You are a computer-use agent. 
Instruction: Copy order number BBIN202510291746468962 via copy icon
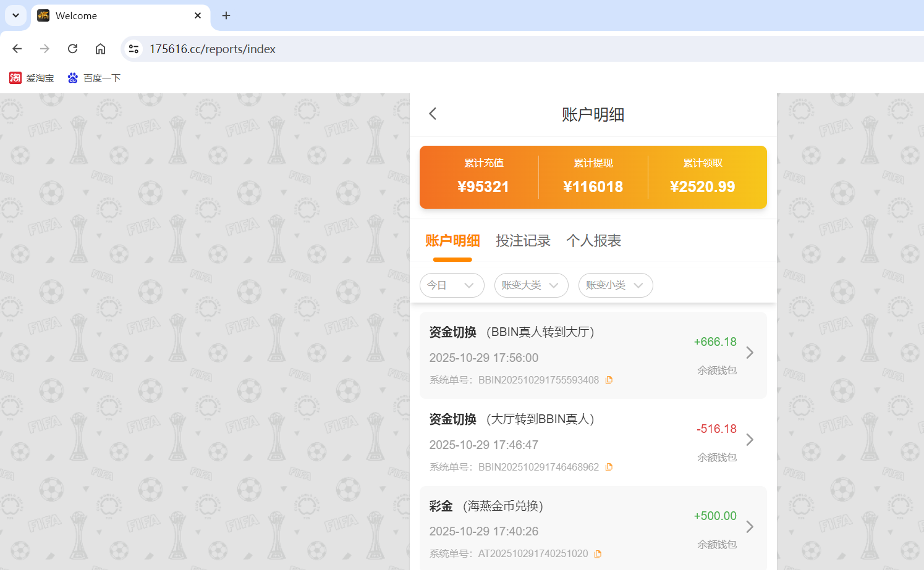pos(609,466)
